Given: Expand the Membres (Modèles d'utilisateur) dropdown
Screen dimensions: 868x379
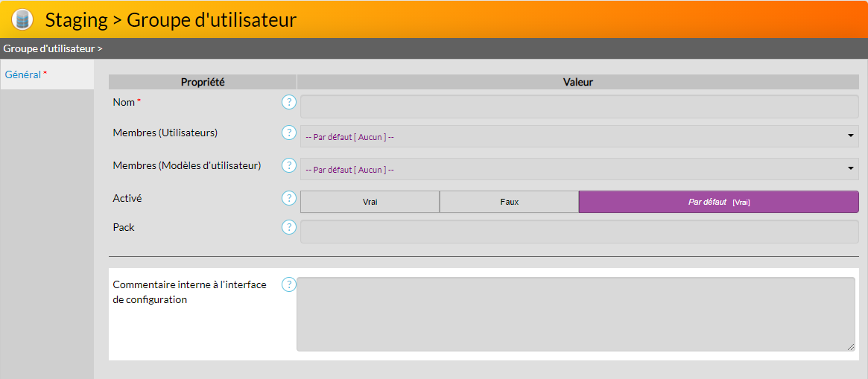Looking at the screenshot, I should click(x=579, y=169).
